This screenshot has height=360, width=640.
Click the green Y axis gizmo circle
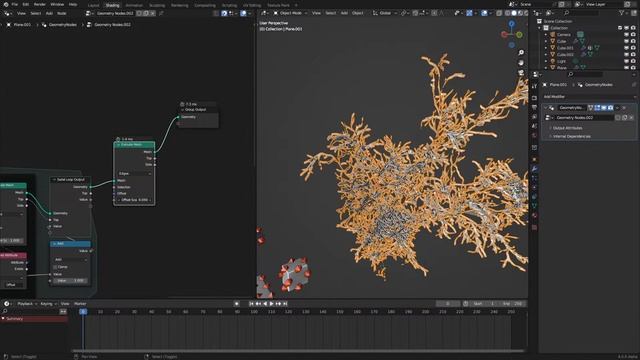[519, 35]
